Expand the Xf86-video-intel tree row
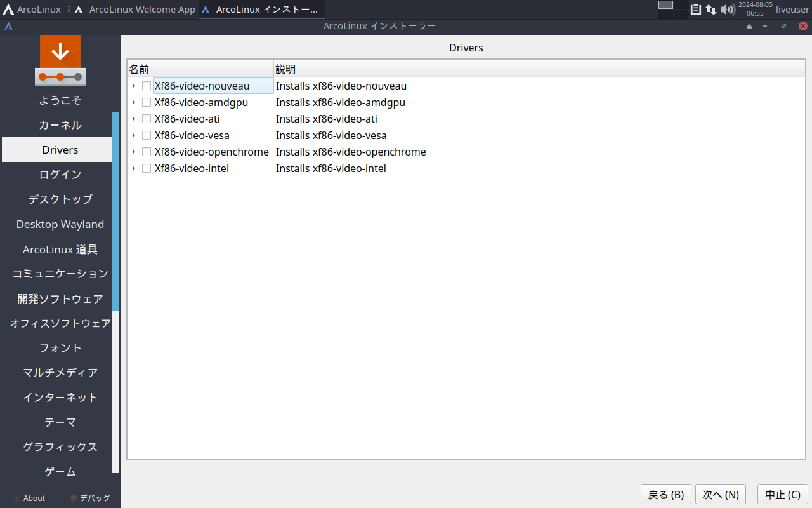The width and height of the screenshot is (812, 508). coord(133,168)
